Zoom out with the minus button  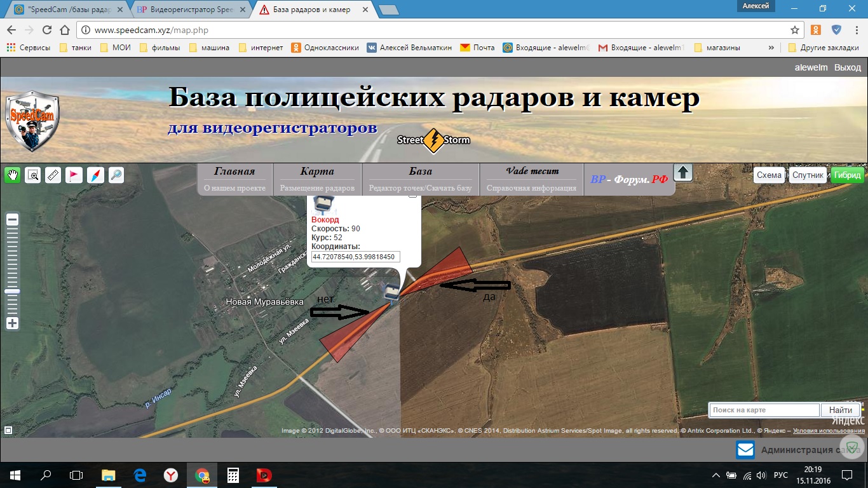(12, 220)
